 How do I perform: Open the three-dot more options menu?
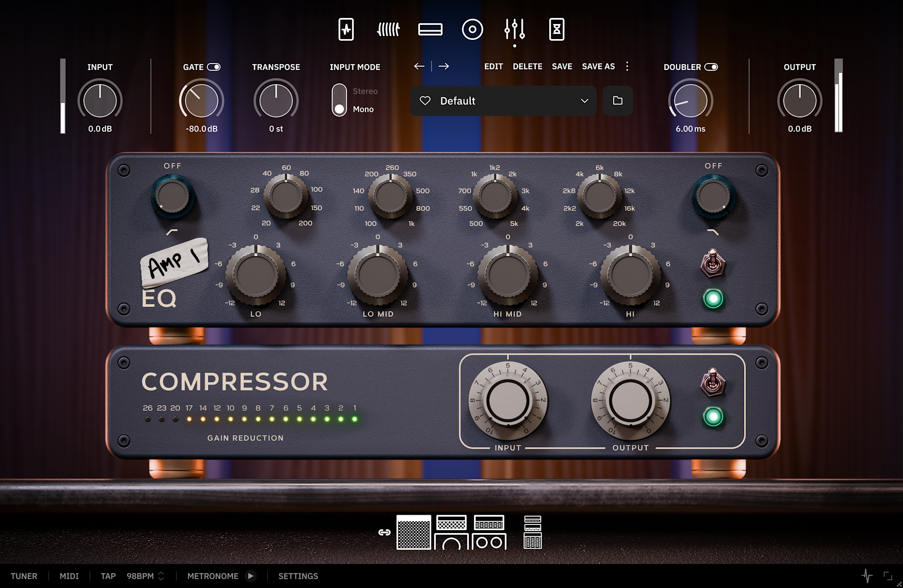pyautogui.click(x=627, y=66)
